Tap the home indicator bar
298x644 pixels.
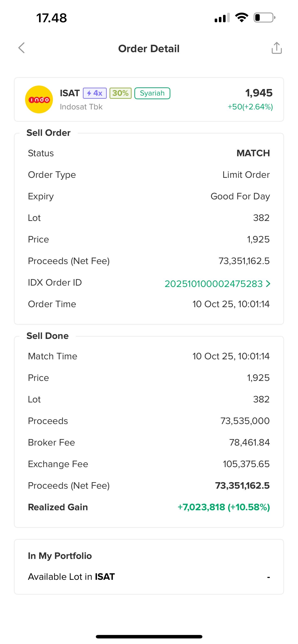[x=149, y=637]
